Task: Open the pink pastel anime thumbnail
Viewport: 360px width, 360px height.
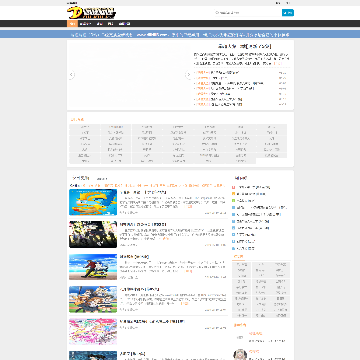Action: 93,331
